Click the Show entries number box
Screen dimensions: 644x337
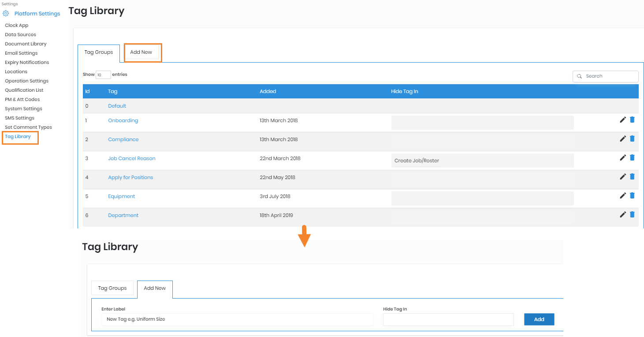(103, 75)
